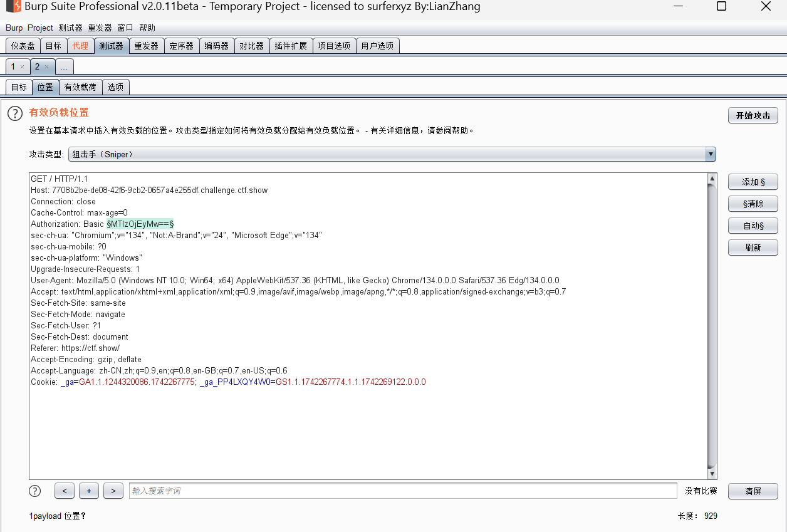Jump to the previous search match
Viewport: 787px width, 532px height.
point(65,491)
